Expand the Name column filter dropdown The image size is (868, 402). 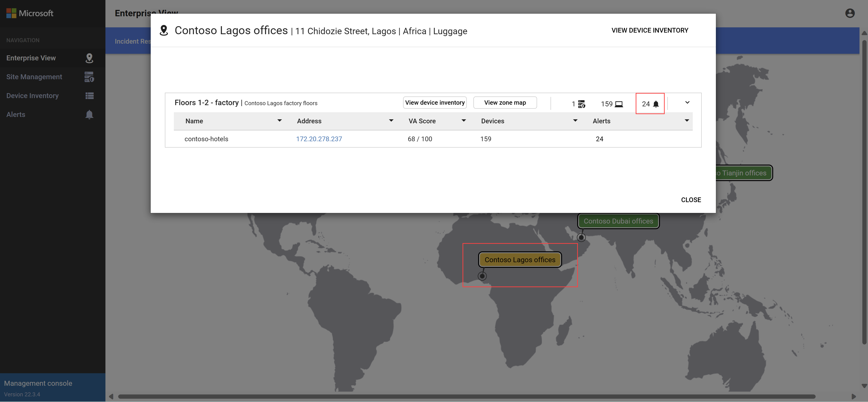point(279,121)
